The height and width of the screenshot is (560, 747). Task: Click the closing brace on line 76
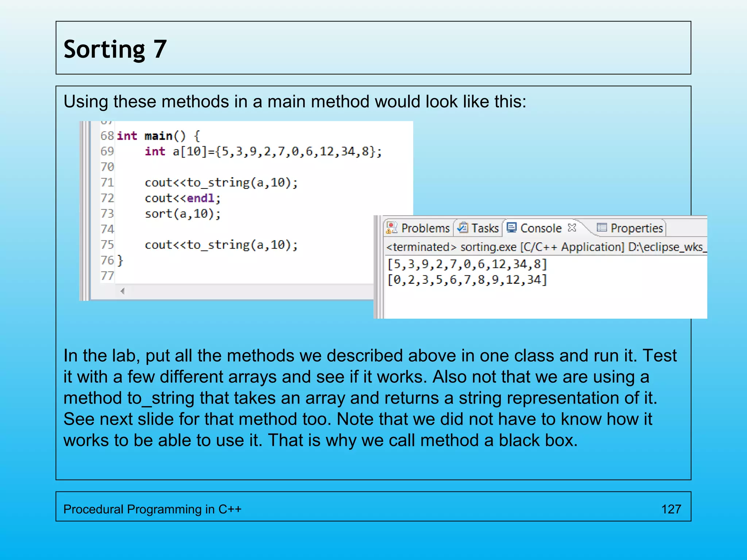point(120,260)
